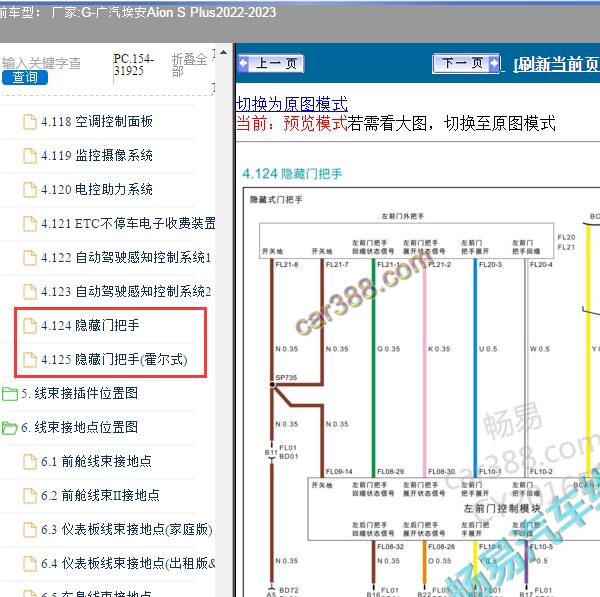
Task: Open 4.120 电控助力系统 entry
Action: 96,189
